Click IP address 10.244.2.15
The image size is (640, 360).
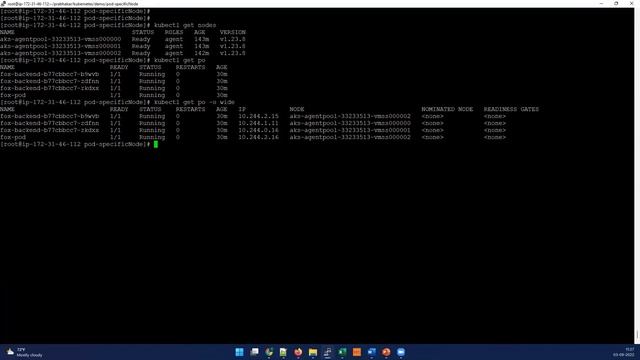(258, 116)
